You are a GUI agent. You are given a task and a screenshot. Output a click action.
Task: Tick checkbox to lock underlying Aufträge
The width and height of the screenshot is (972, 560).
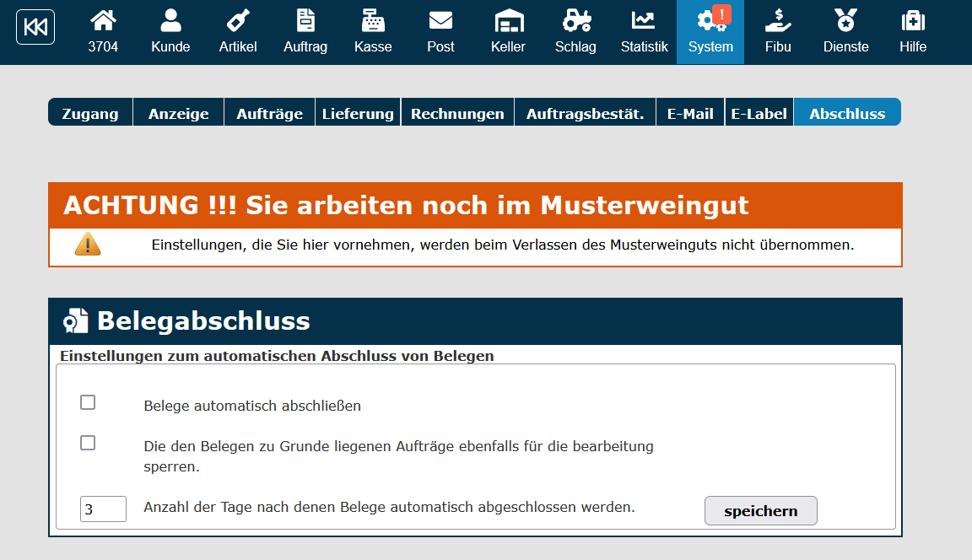click(x=88, y=444)
